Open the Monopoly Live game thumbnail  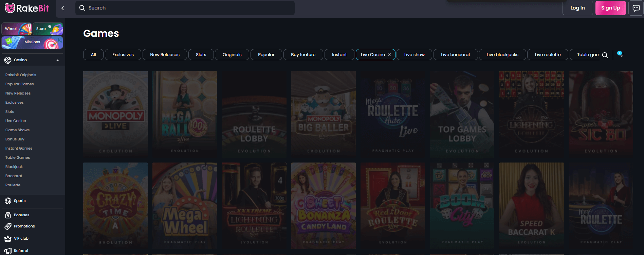(115, 114)
